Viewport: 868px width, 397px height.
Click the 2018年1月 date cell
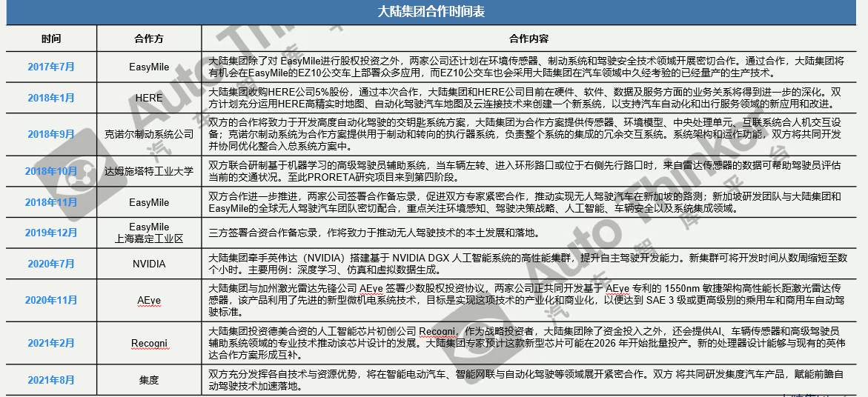tap(51, 98)
